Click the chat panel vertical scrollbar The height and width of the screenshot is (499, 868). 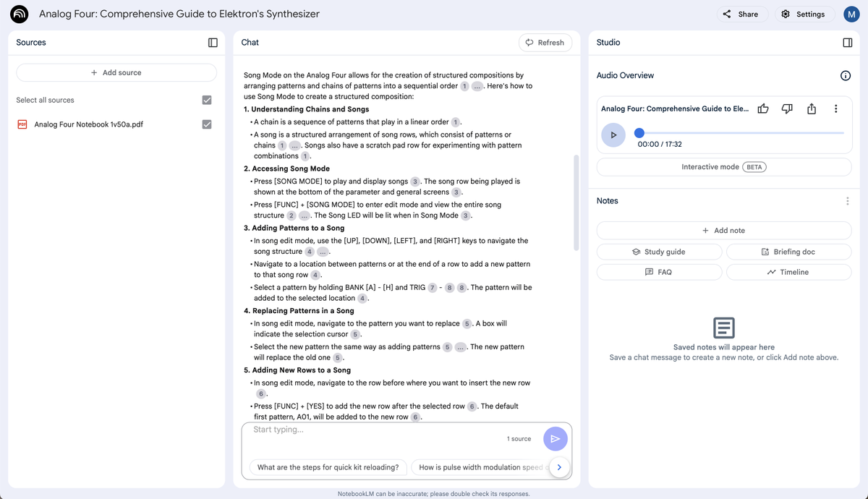[576, 202]
